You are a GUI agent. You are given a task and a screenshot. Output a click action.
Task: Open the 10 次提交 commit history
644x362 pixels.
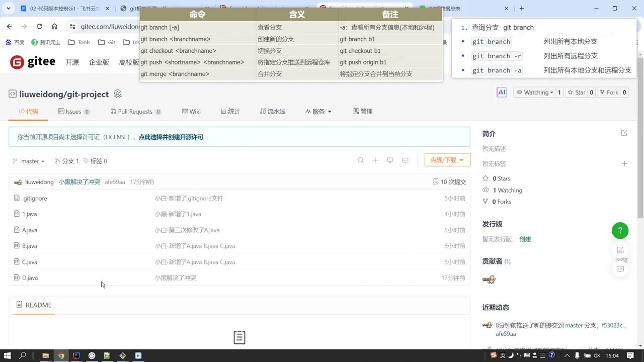point(450,182)
